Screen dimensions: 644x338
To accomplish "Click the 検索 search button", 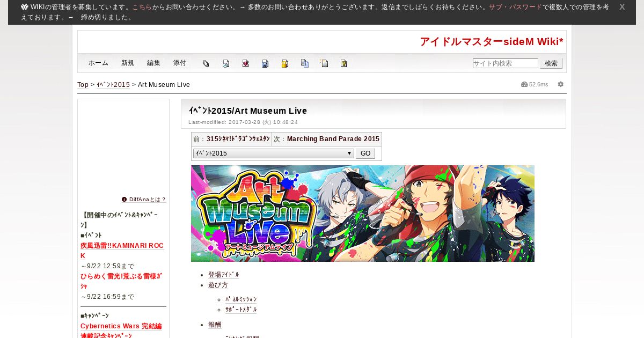I will click(551, 63).
